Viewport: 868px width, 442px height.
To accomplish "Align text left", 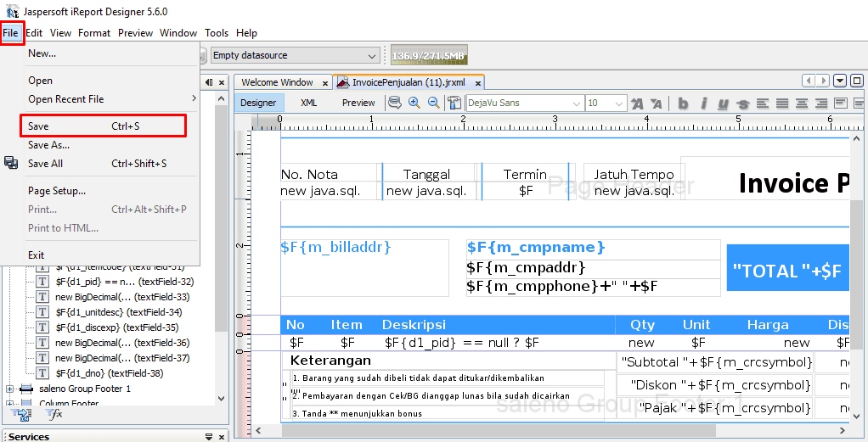I will [763, 103].
